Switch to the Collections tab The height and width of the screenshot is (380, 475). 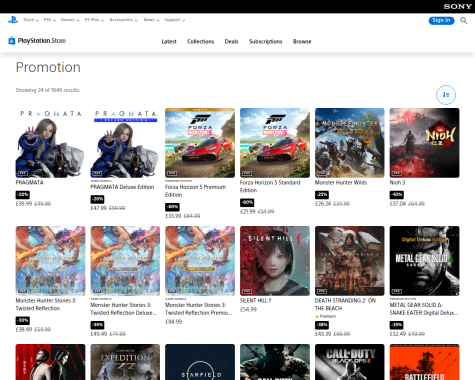point(200,42)
